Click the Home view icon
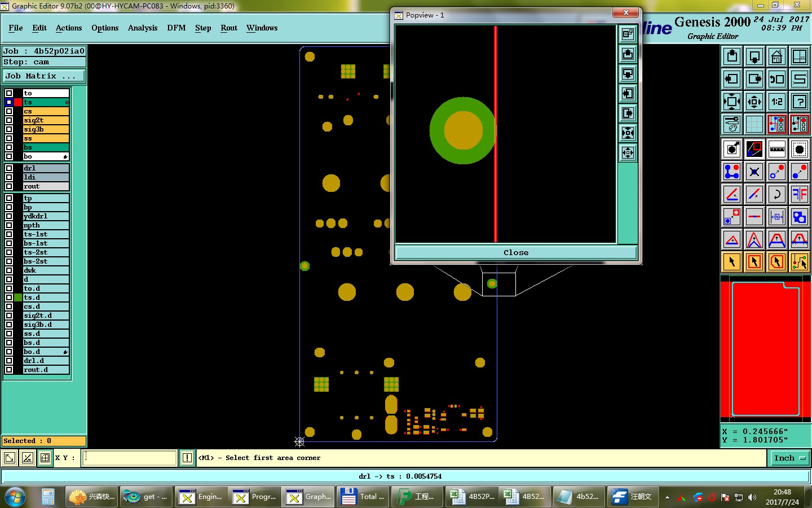The image size is (812, 508). click(776, 56)
